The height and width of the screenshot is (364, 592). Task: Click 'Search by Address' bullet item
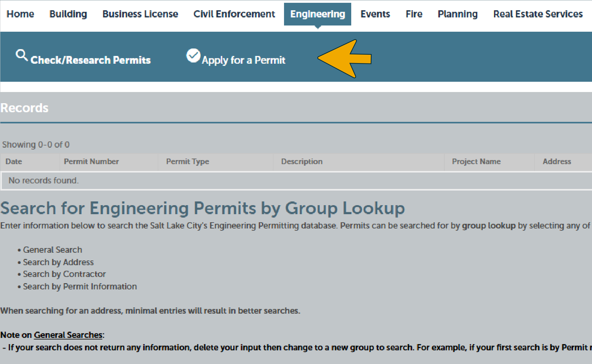coord(58,262)
